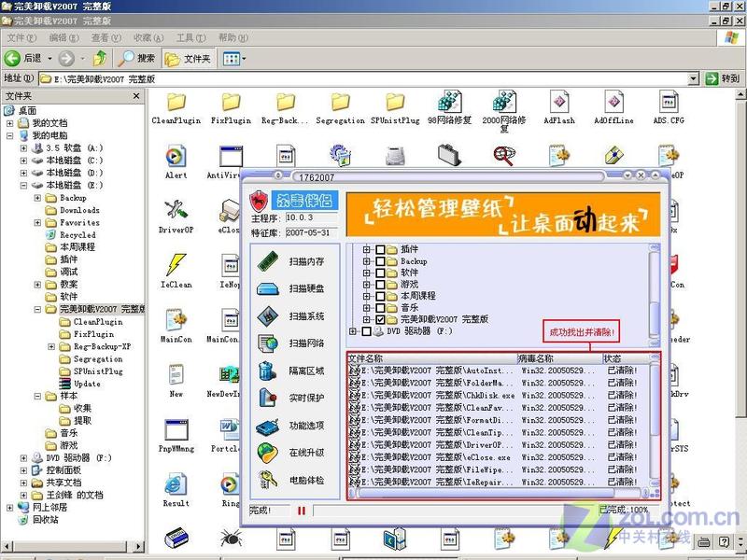747x560 pixels.
Task: Select the 98网络修复 registry file
Action: [450, 102]
